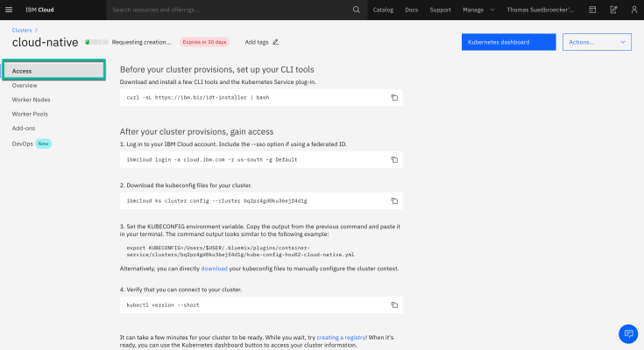This screenshot has height=350, width=644.
Task: Copy the ibmcloud login command
Action: pyautogui.click(x=394, y=159)
